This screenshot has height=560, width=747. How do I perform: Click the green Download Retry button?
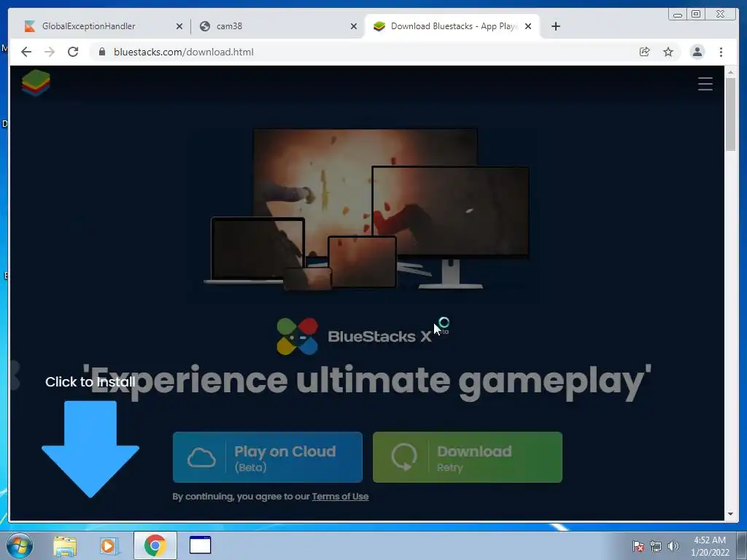(468, 457)
